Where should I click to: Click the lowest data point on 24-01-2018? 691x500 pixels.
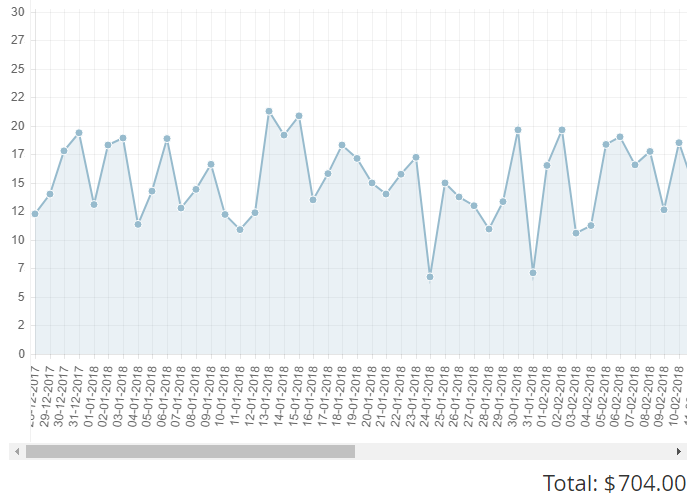[430, 277]
